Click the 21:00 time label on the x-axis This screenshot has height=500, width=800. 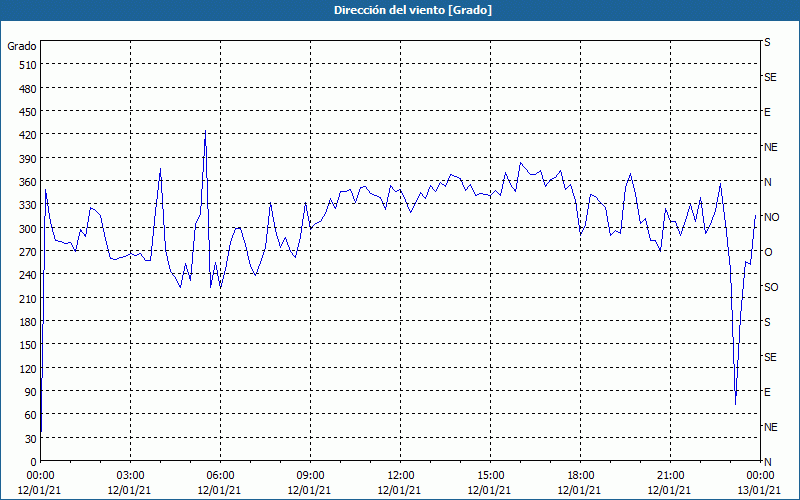coord(670,476)
